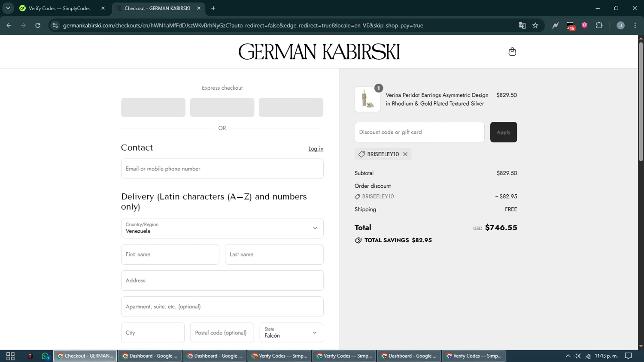The image size is (644, 362).
Task: Open the volume speaker tray icon
Action: (577, 356)
